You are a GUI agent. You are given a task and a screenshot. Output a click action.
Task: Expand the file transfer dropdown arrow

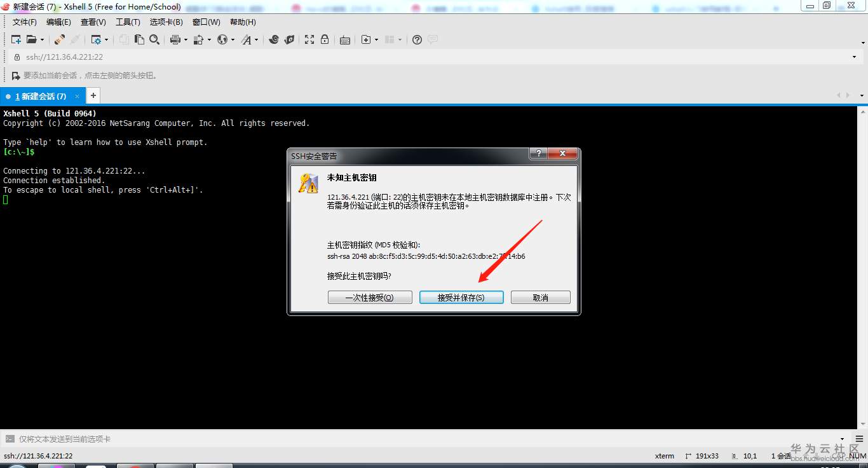pyautogui.click(x=208, y=39)
